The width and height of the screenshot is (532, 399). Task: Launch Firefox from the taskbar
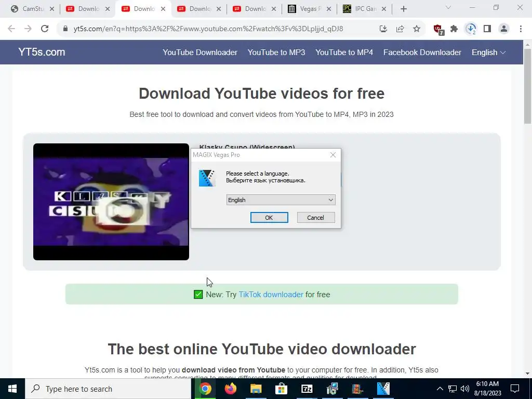tap(230, 389)
